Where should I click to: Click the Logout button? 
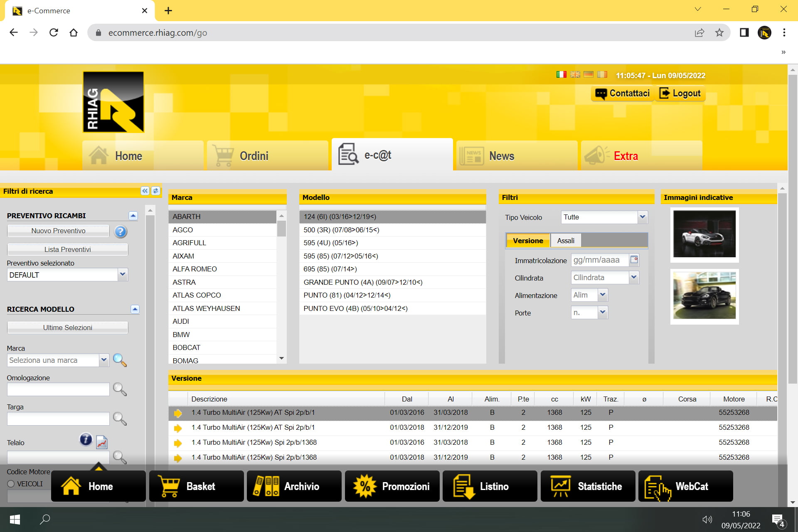coord(680,94)
